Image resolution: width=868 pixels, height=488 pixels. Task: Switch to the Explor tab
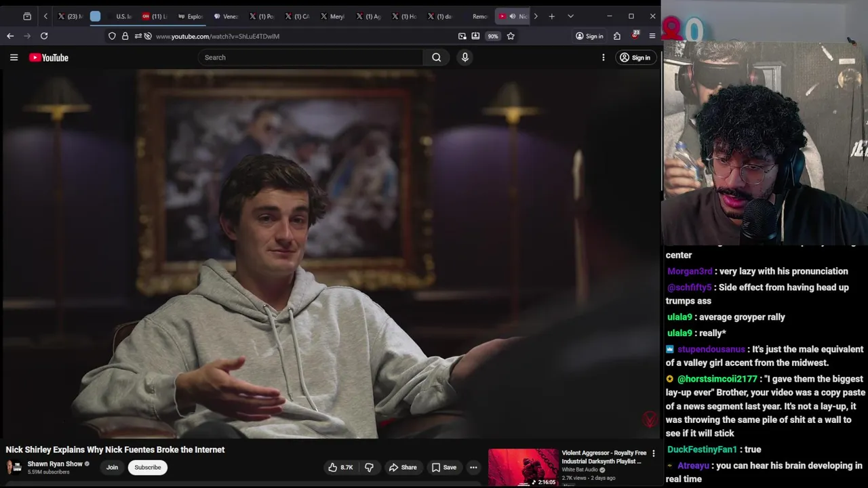191,16
